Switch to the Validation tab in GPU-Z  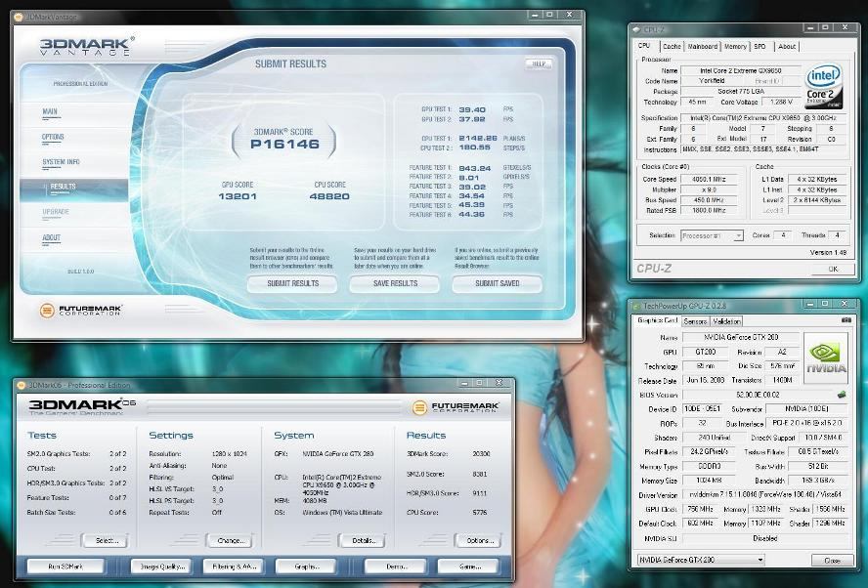tap(726, 321)
